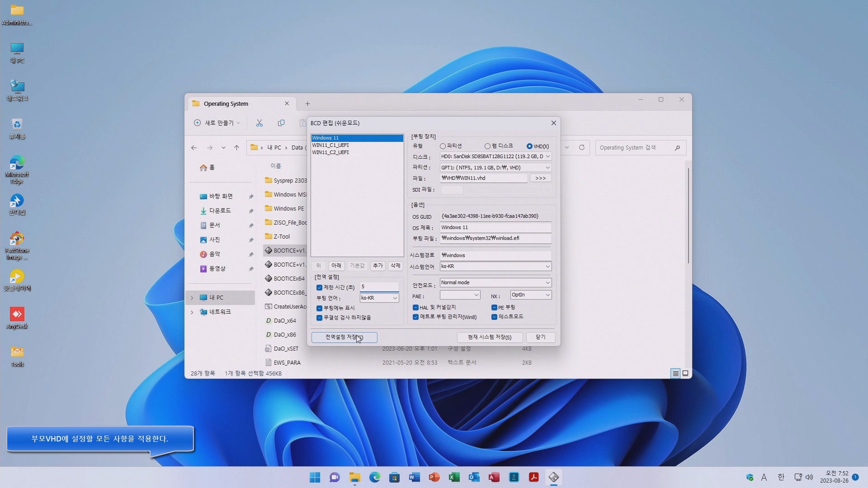Expand the NX OptIn dropdown
The image size is (868, 488).
point(530,295)
